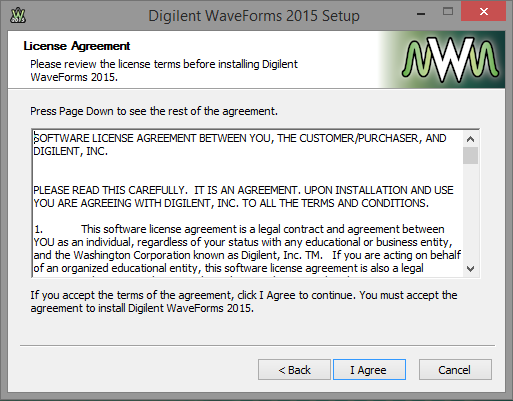Go back with the < Back button
Viewport: 513px width, 401px height.
point(294,370)
